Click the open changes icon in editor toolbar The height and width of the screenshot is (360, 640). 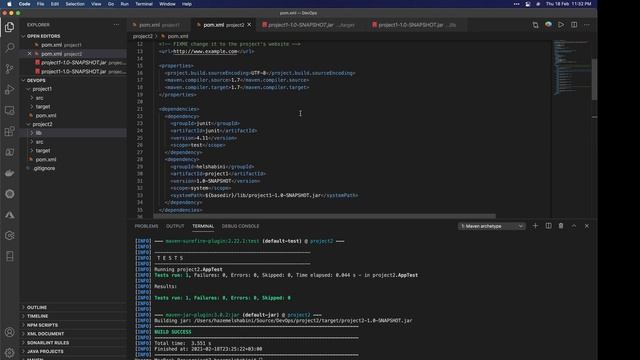coord(535,25)
